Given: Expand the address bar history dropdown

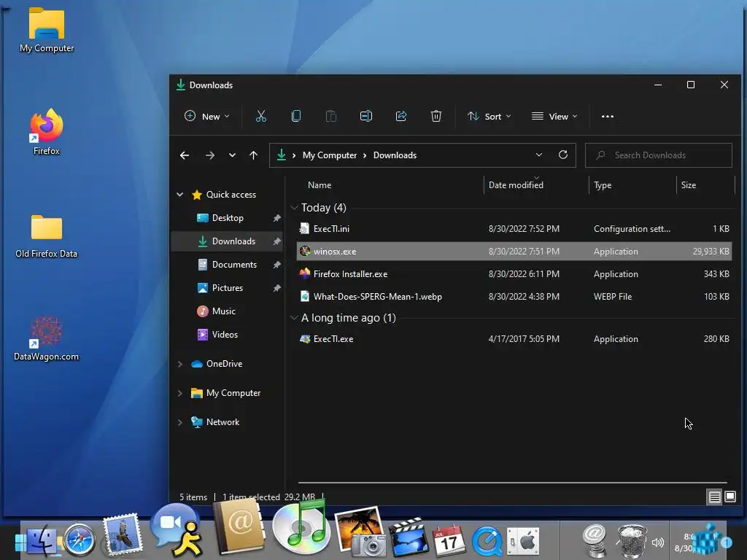Looking at the screenshot, I should coord(539,155).
